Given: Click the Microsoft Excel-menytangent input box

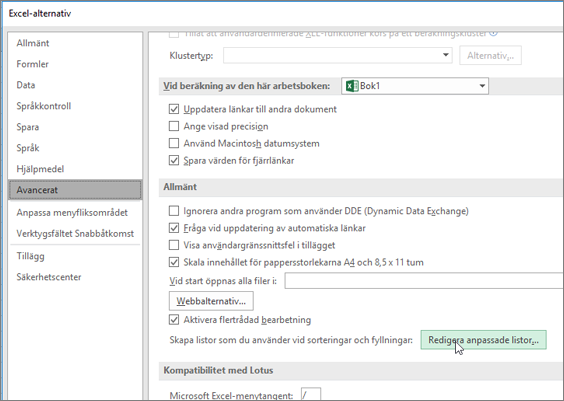Looking at the screenshot, I should click(x=310, y=395).
